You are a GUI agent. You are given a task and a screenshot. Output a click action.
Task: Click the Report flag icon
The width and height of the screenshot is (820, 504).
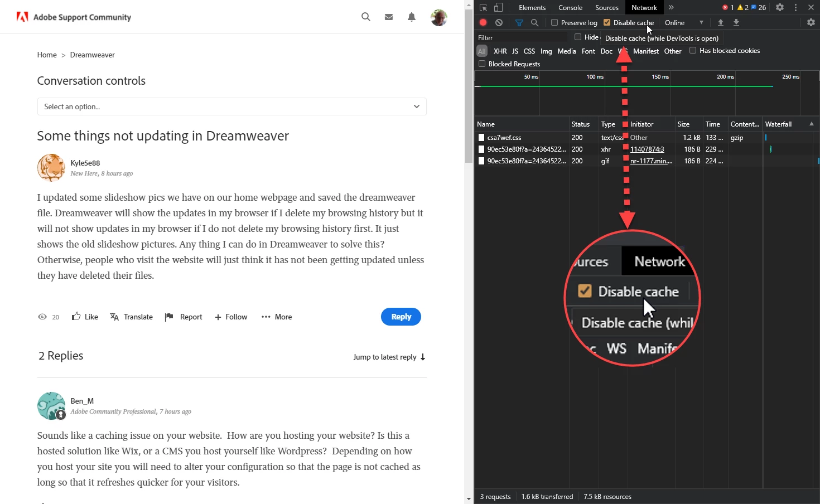tap(169, 317)
